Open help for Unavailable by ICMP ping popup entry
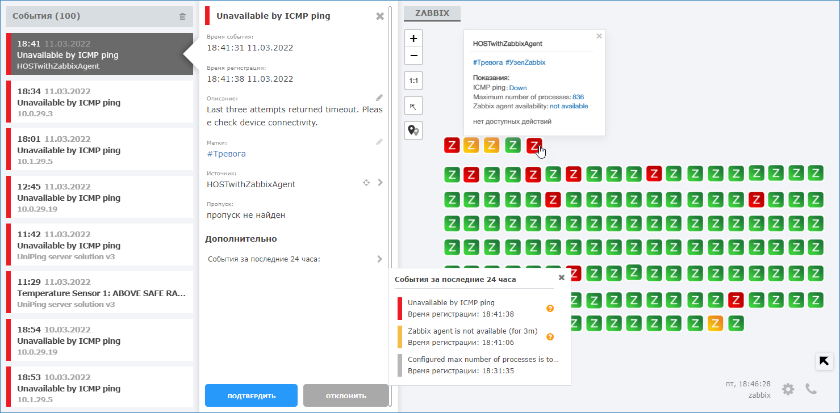This screenshot has width=840, height=413. pyautogui.click(x=549, y=309)
